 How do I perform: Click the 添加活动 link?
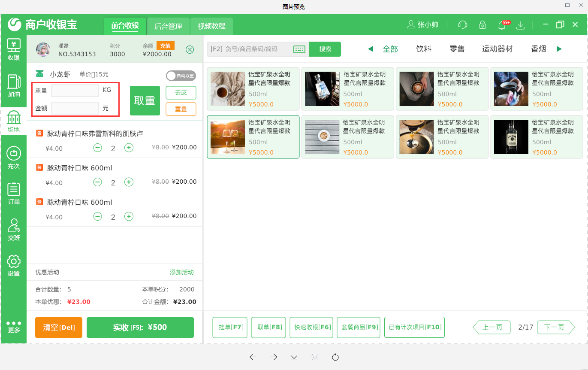[182, 272]
